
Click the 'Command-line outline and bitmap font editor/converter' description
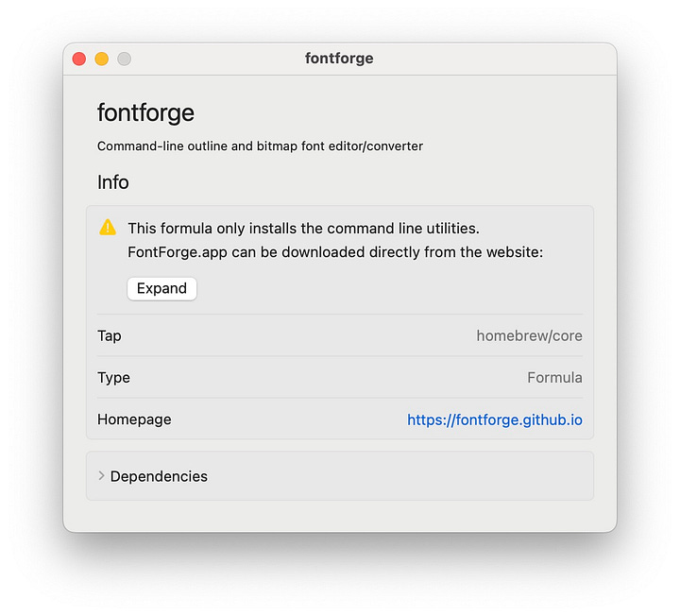[261, 146]
